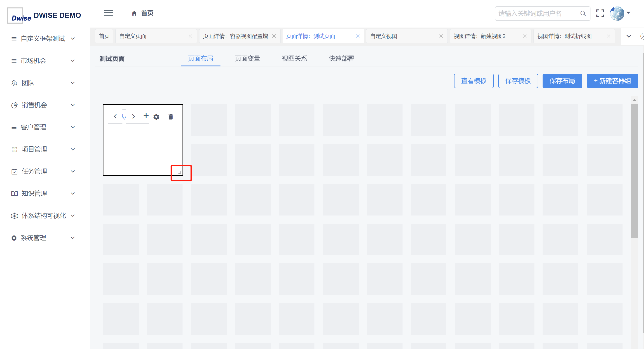Switch to the 页面变量 tab
This screenshot has height=349, width=644.
[x=248, y=59]
